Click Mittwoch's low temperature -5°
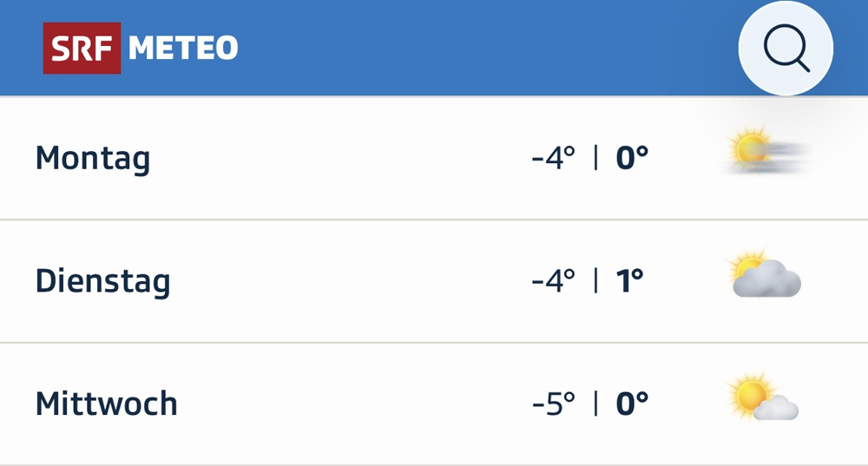 [554, 404]
